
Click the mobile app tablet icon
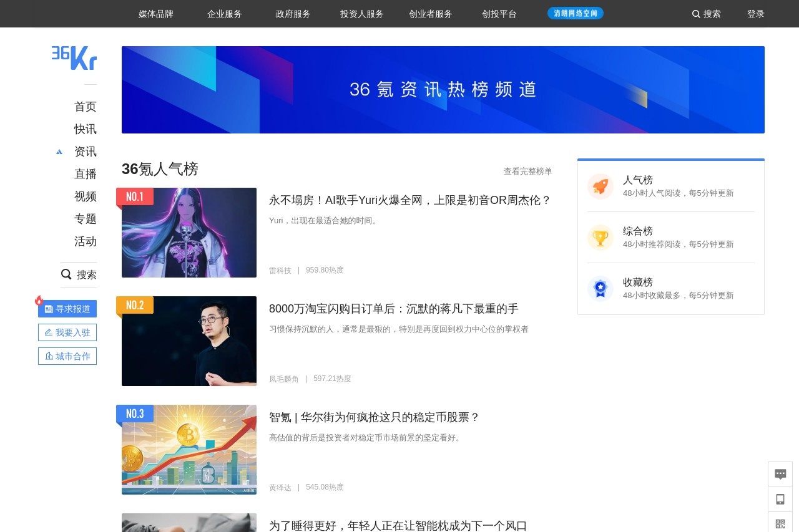point(780,499)
